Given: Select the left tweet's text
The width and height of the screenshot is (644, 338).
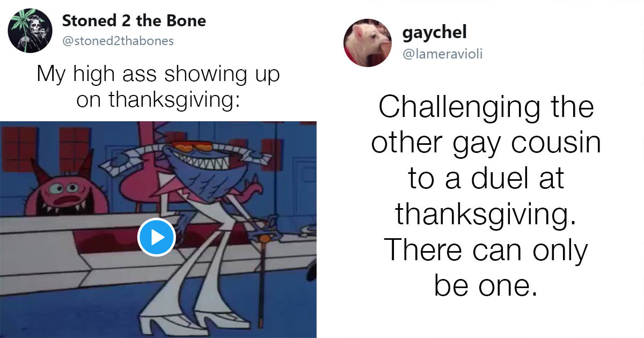Looking at the screenshot, I should [x=157, y=86].
